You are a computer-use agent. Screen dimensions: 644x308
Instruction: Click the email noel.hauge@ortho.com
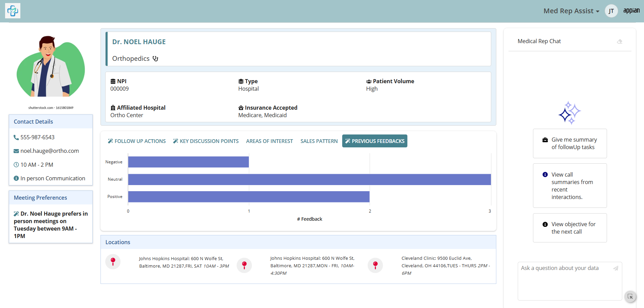pyautogui.click(x=50, y=151)
